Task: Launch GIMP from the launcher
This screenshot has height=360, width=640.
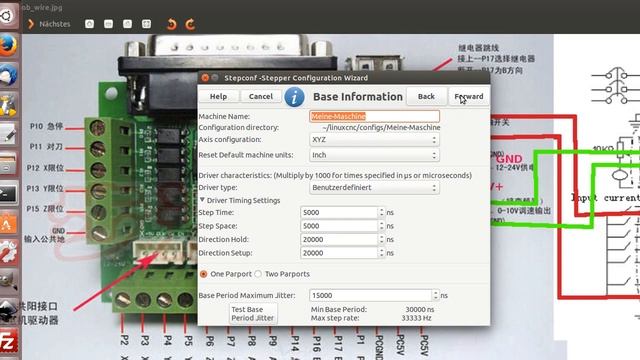Action: pos(8,281)
